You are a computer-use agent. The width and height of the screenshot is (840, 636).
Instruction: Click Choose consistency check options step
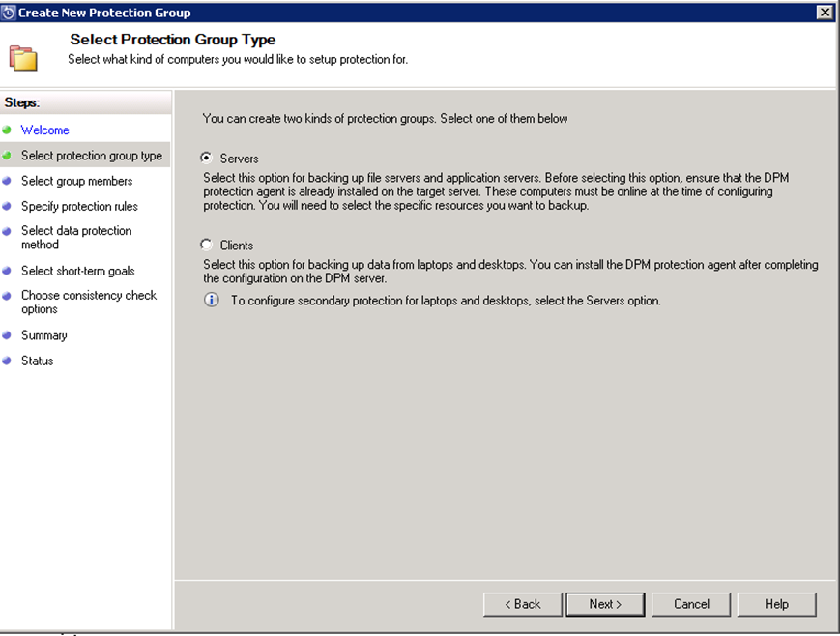[x=89, y=303]
